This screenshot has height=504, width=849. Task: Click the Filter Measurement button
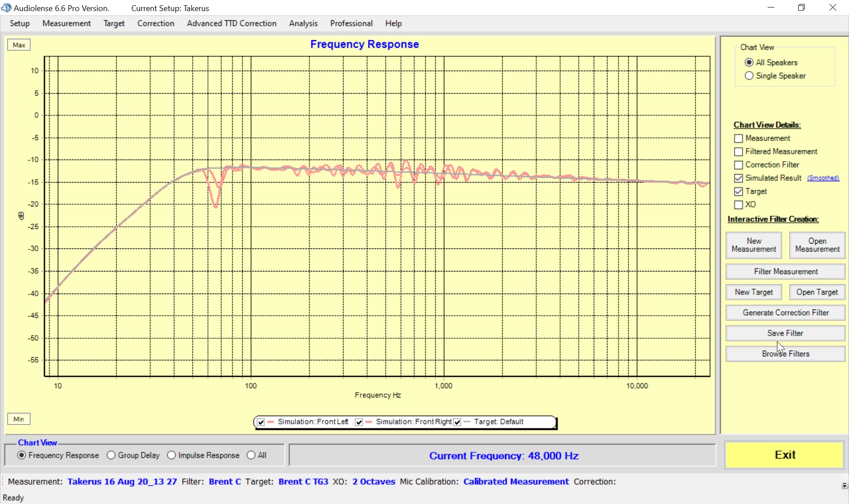click(785, 271)
